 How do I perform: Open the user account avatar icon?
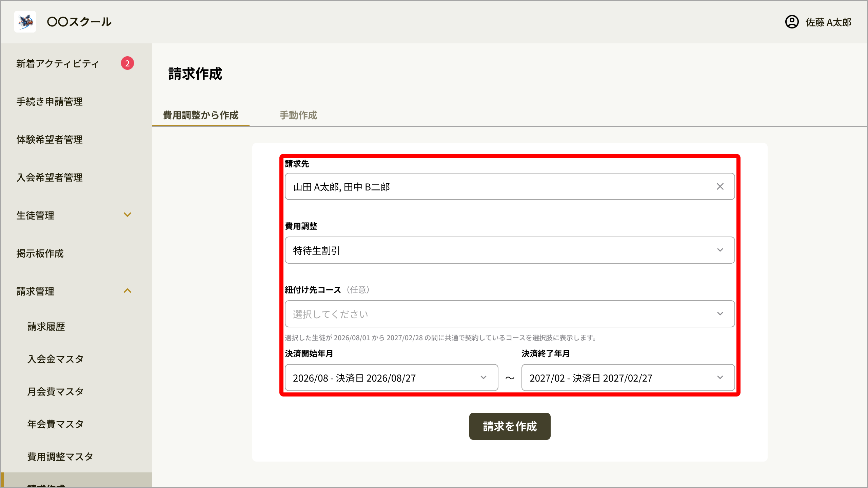[x=792, y=22]
